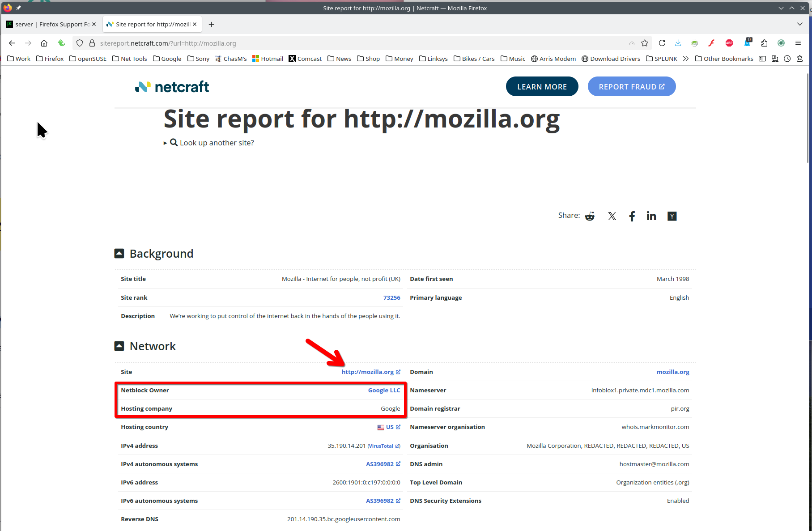Open the Firefox downloads panel
Viewport: 812px width, 531px height.
678,43
